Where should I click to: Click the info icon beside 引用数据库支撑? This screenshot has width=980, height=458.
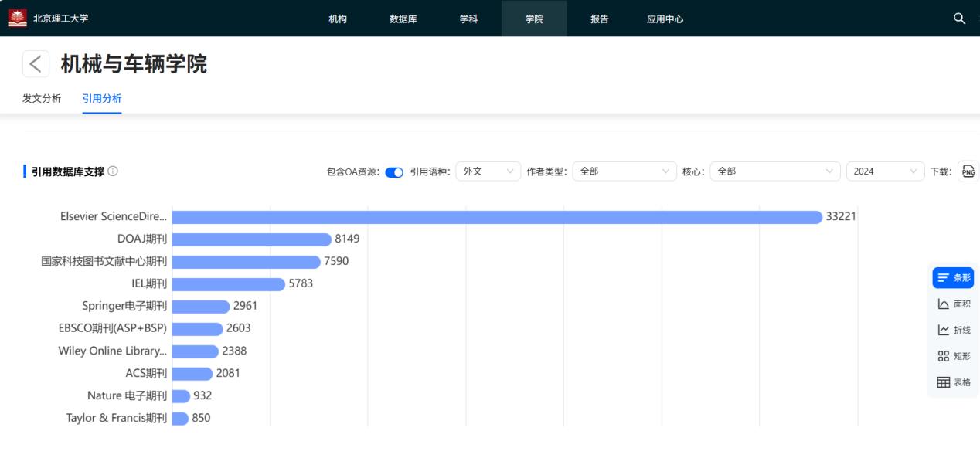coord(114,171)
